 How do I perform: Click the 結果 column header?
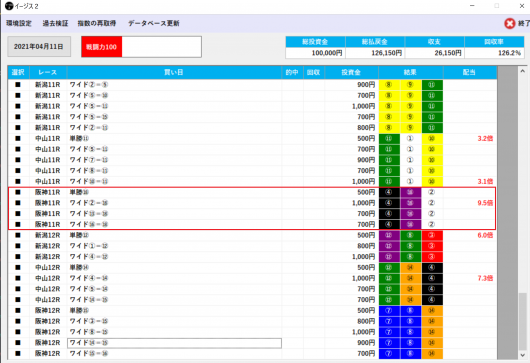pos(411,72)
